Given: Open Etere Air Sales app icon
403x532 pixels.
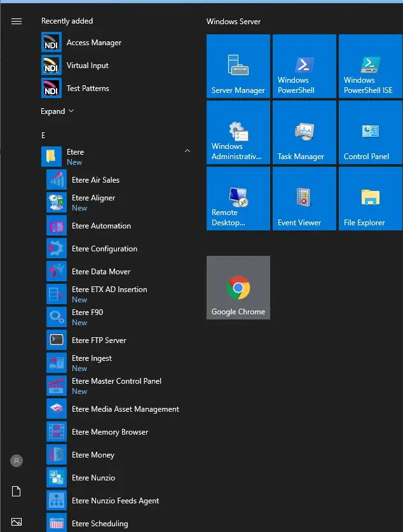Looking at the screenshot, I should pyautogui.click(x=57, y=180).
